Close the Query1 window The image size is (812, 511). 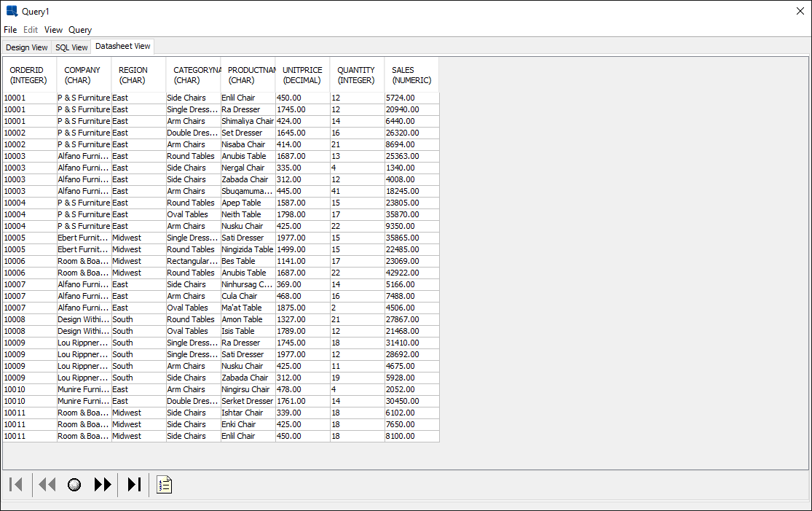(800, 12)
